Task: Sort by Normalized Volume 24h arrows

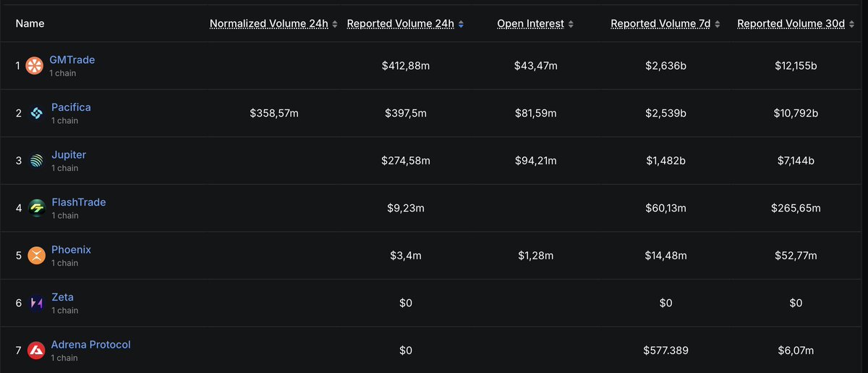Action: click(x=335, y=24)
